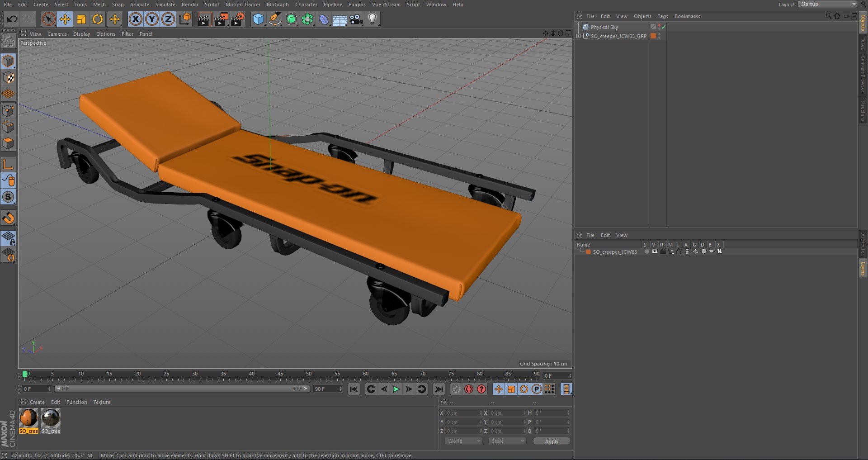
Task: Play the animation forward
Action: tap(396, 389)
